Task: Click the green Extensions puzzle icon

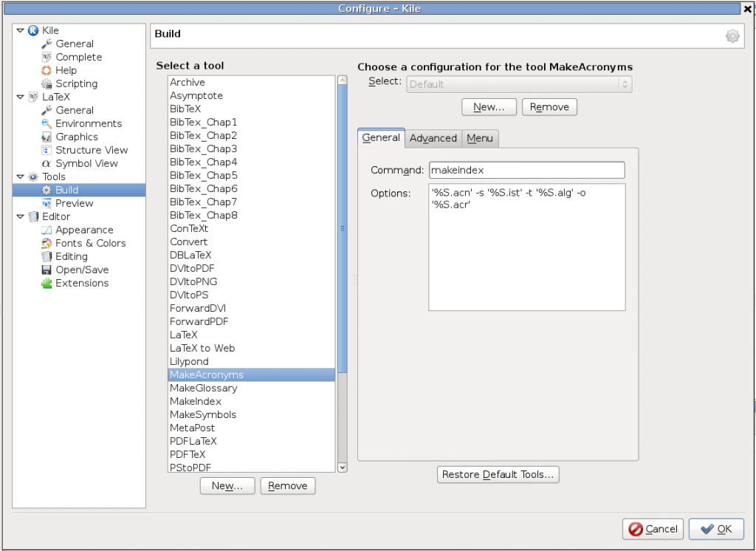Action: (47, 283)
